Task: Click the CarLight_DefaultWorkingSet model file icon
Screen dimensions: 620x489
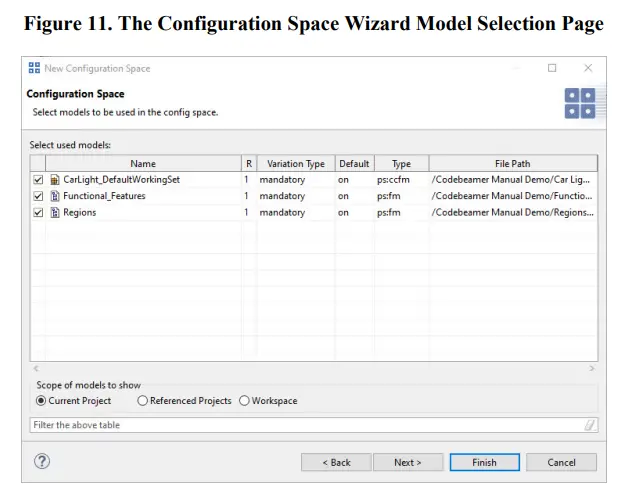Action: click(55, 179)
